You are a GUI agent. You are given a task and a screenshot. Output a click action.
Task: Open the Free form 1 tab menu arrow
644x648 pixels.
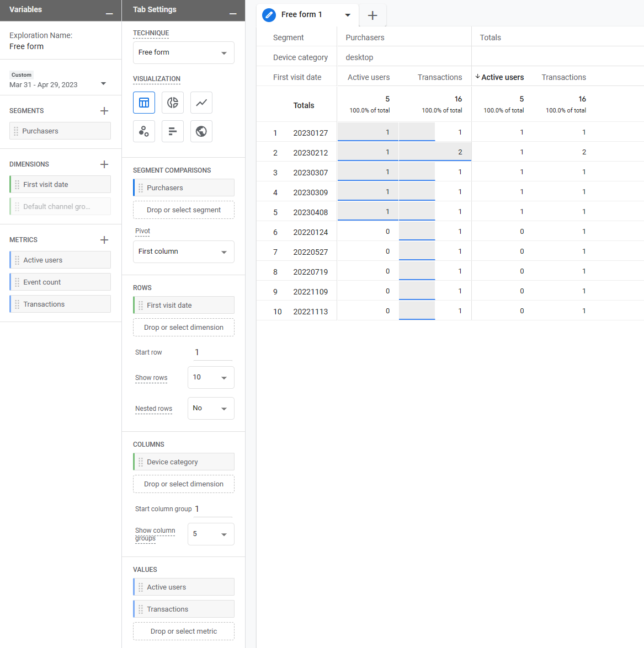coord(348,15)
